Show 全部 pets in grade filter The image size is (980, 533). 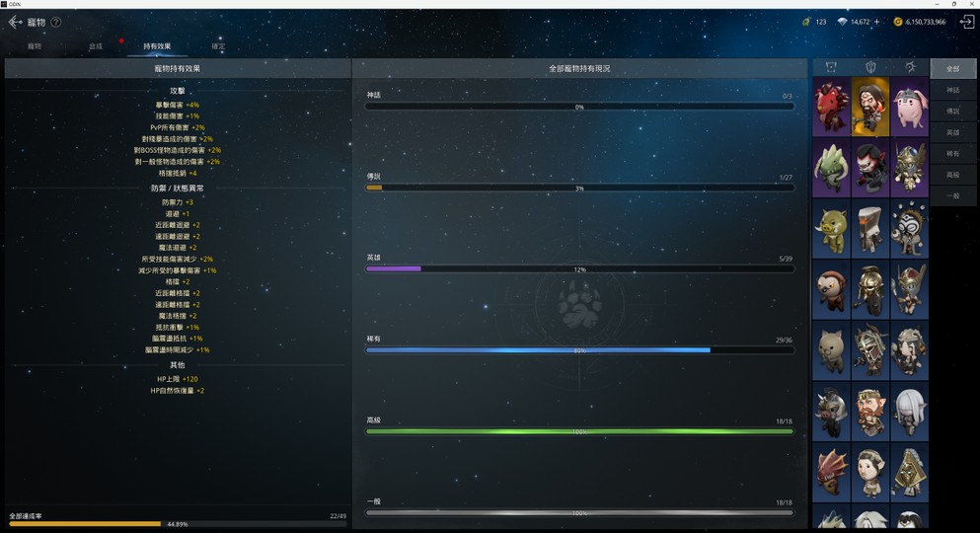952,69
